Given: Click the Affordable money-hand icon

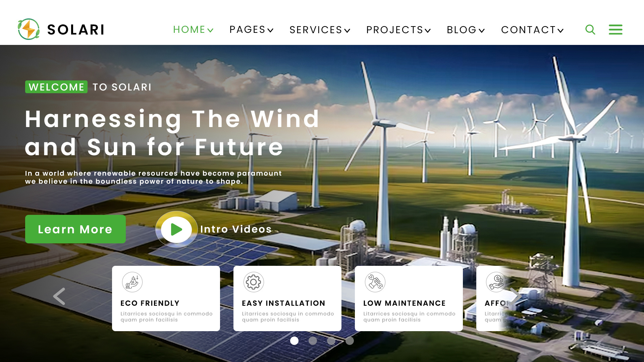Looking at the screenshot, I should point(496,282).
